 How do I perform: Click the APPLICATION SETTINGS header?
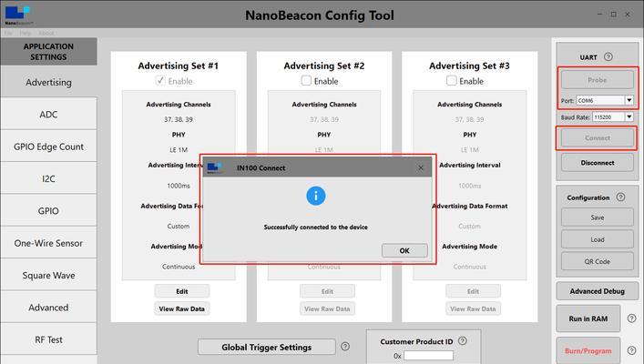48,52
